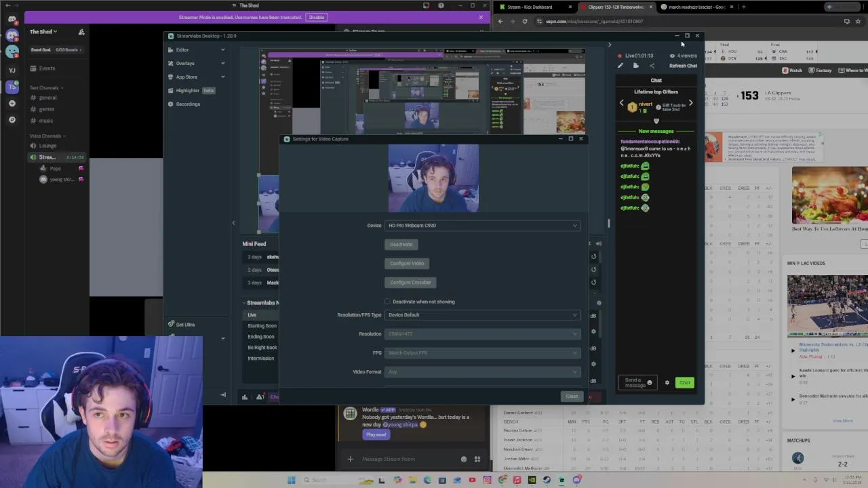
Task: Open the TS server in Discord
Action: pyautogui.click(x=12, y=87)
